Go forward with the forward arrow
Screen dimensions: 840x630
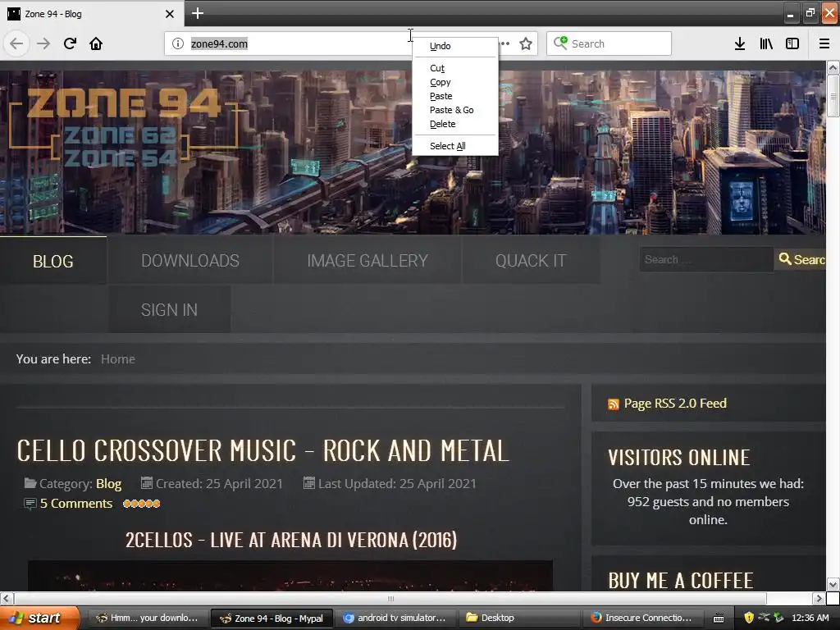point(43,43)
